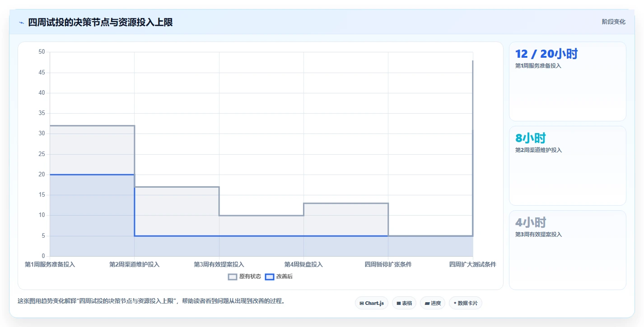
Task: Toggle the 原有状态 legend swatch
Action: click(233, 276)
